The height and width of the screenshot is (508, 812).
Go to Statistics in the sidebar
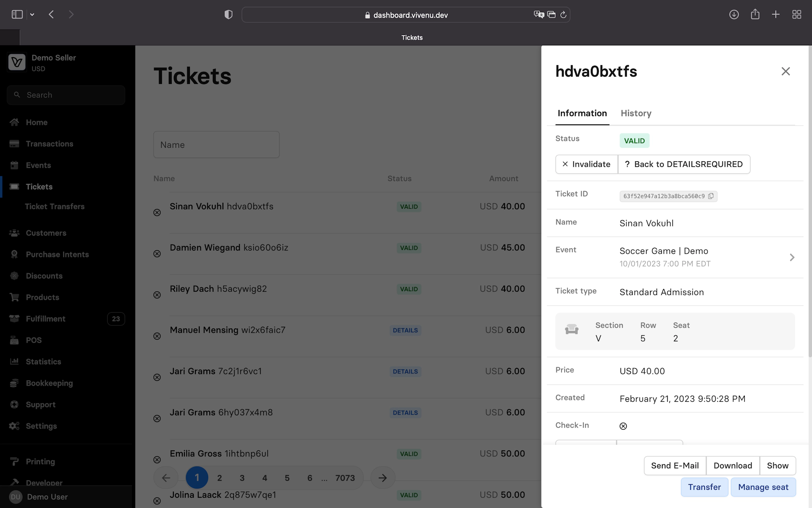(43, 362)
